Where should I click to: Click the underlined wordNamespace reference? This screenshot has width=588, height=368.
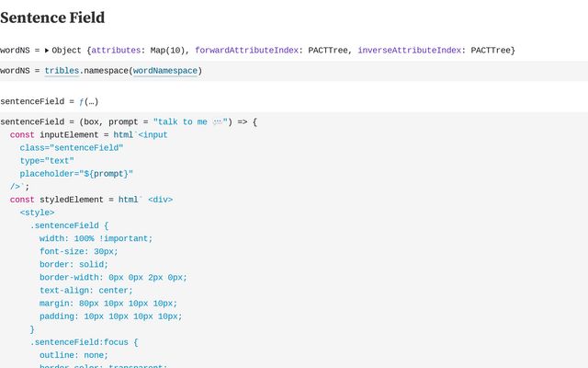tap(165, 71)
